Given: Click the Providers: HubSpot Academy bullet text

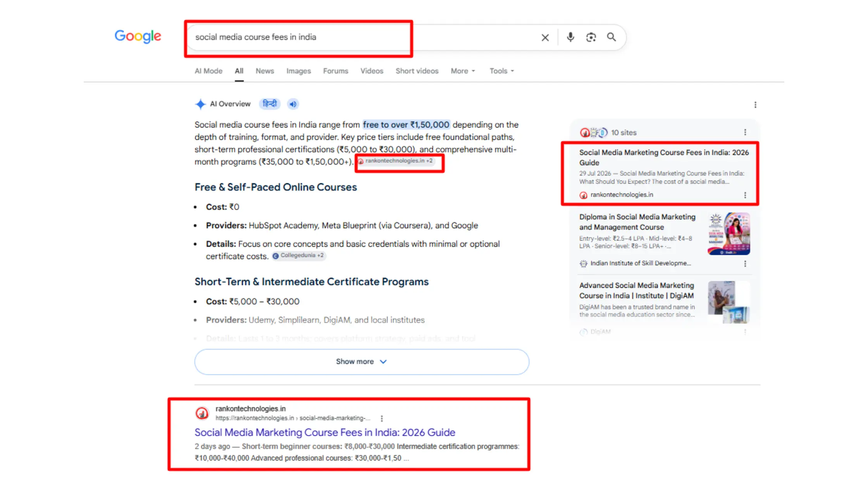Looking at the screenshot, I should tap(342, 225).
